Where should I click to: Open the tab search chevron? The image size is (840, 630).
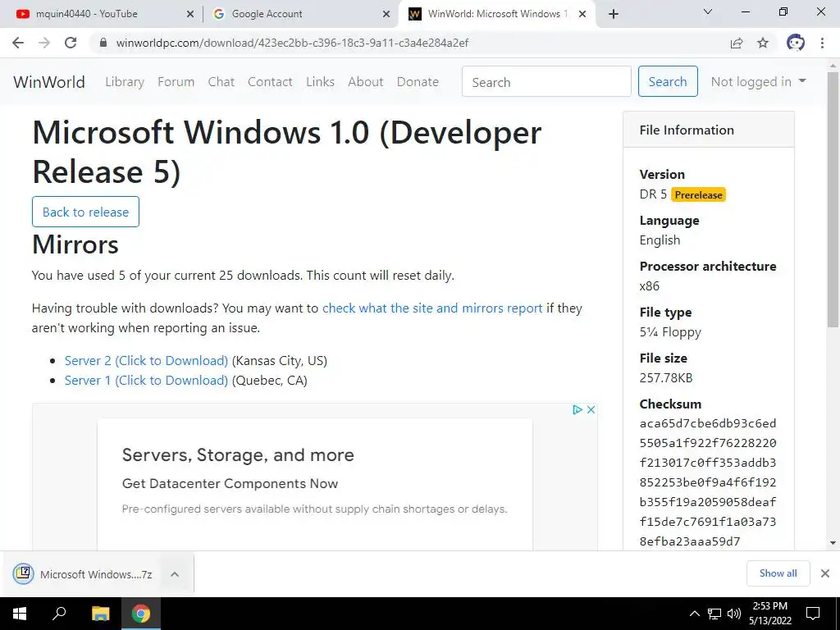[708, 11]
